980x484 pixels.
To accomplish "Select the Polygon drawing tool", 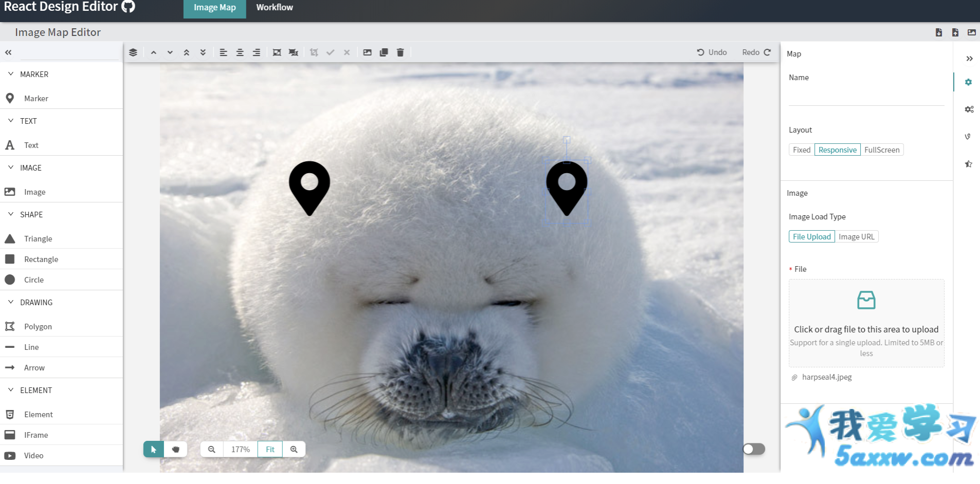I will point(61,326).
